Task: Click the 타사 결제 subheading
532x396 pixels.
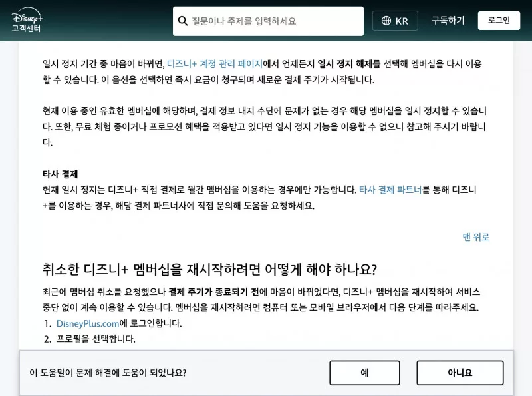Action: click(x=60, y=174)
